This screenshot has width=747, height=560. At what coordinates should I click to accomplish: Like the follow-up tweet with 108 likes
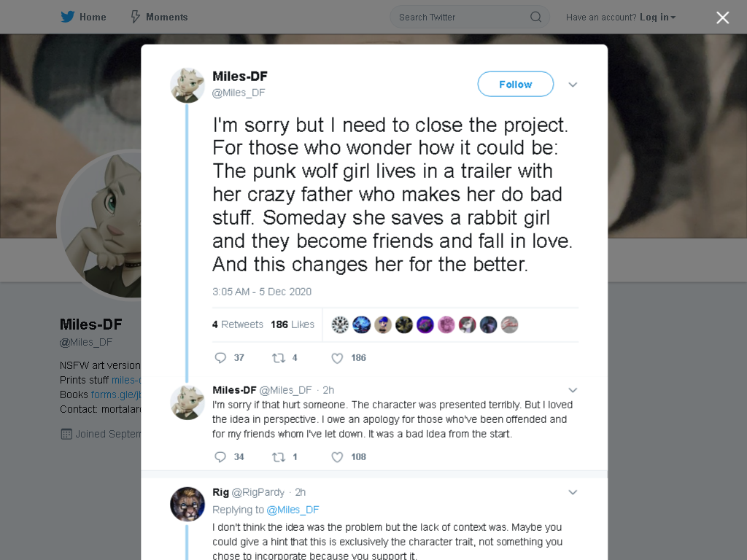pos(337,456)
